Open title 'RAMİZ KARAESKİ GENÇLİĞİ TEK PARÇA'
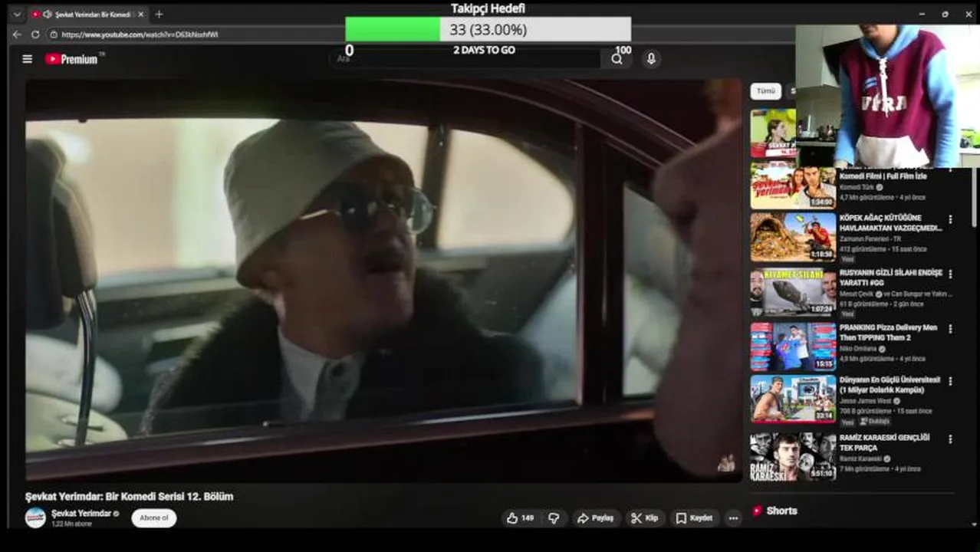The width and height of the screenshot is (980, 552). 884,442
